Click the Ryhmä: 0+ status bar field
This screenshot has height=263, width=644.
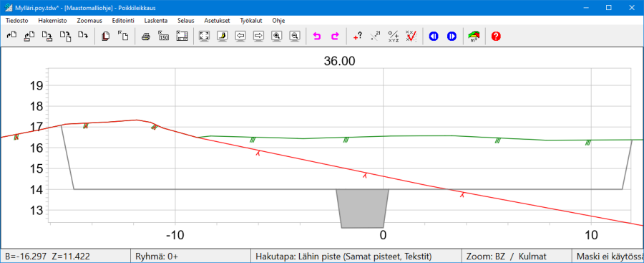[190, 257]
